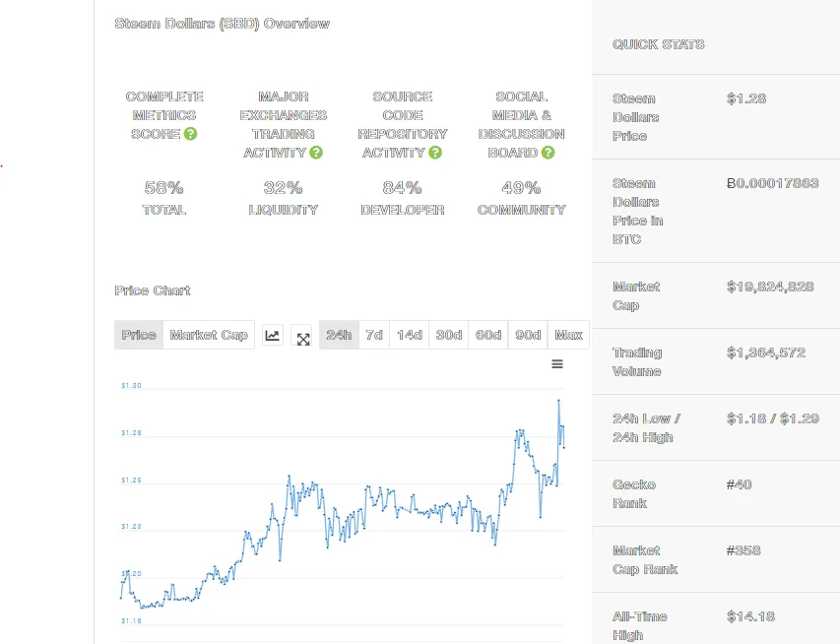Click the $1.18 / $1.29 low-high value
840x644 pixels.
[772, 419]
